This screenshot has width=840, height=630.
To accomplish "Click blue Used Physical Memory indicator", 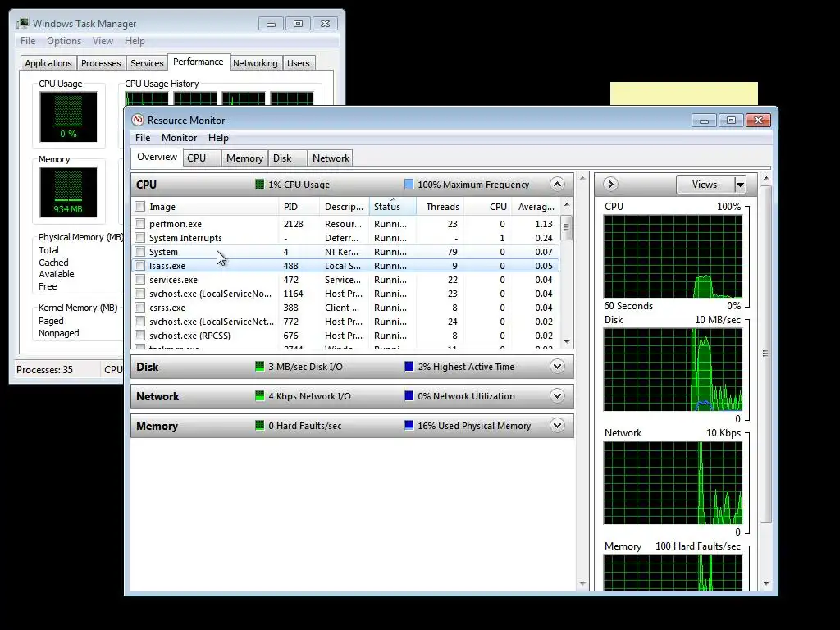I will pos(409,426).
